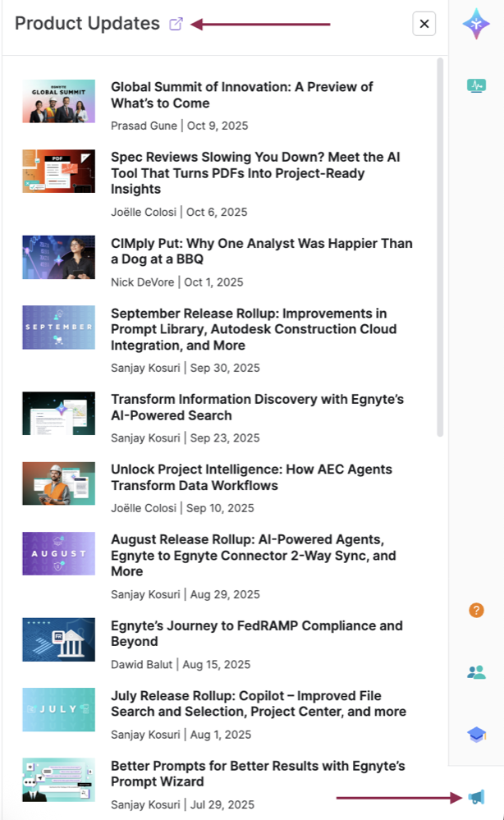This screenshot has height=820, width=504.
Task: Click the updates list vertical scrollbar
Action: [x=441, y=246]
